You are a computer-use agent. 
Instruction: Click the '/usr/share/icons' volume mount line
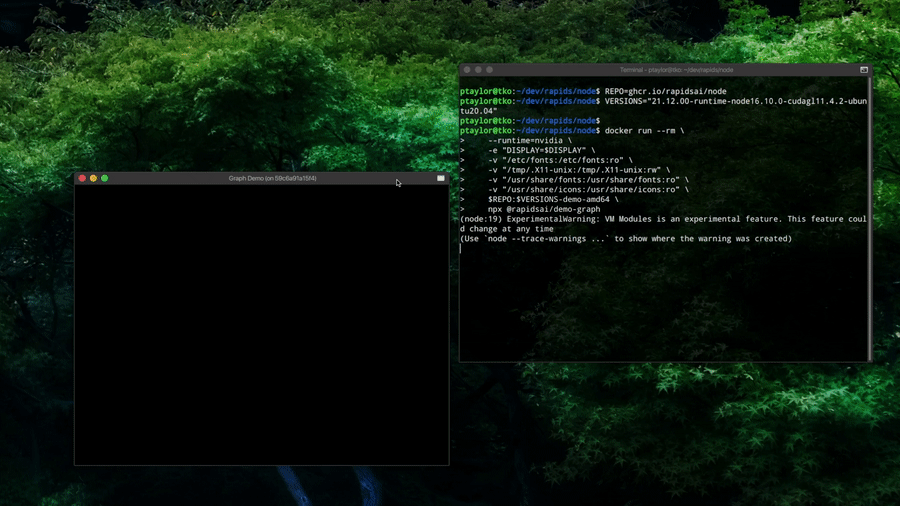coord(574,189)
